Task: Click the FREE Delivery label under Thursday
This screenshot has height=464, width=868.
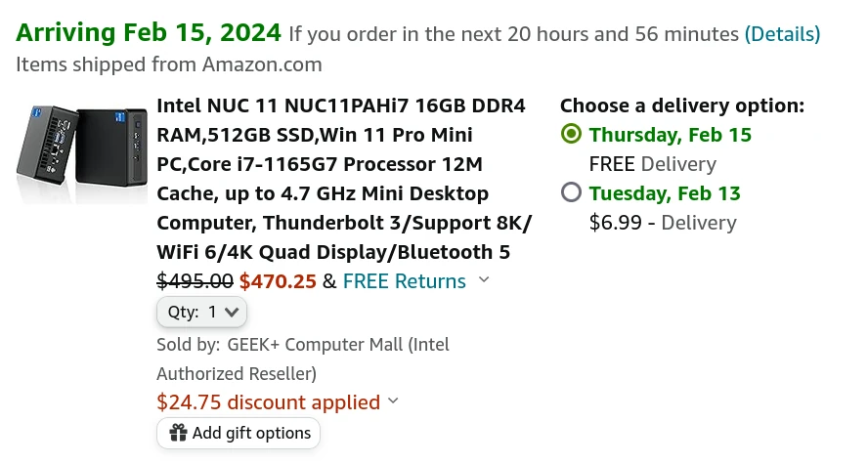Action: 653,164
